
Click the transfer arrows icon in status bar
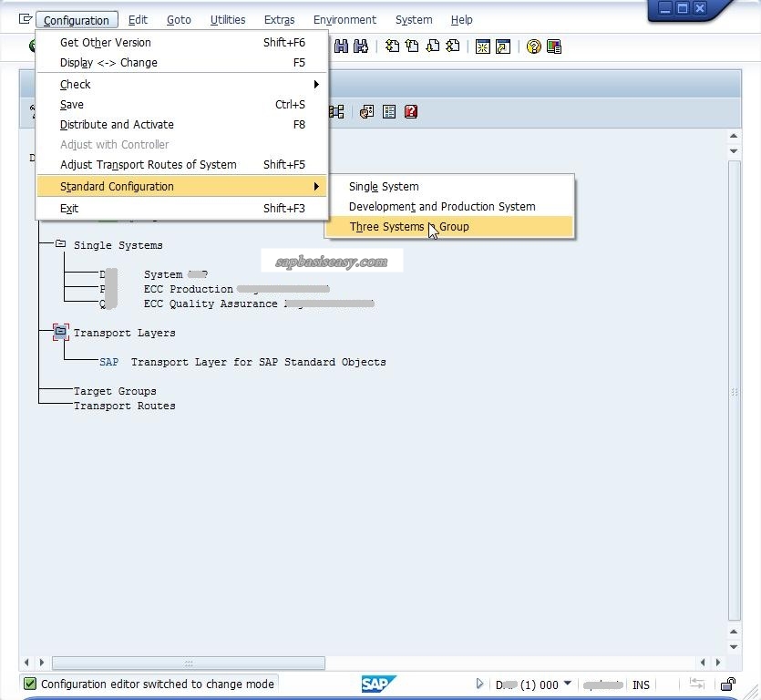[x=697, y=684]
